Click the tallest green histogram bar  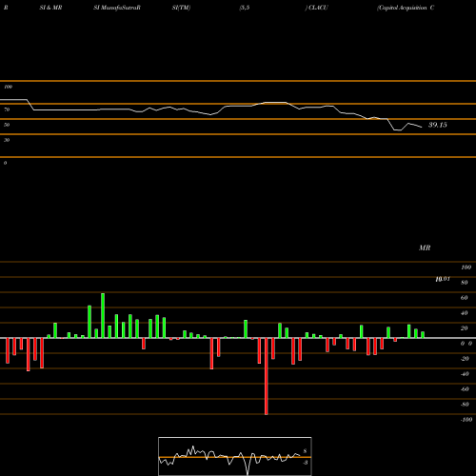103,316
